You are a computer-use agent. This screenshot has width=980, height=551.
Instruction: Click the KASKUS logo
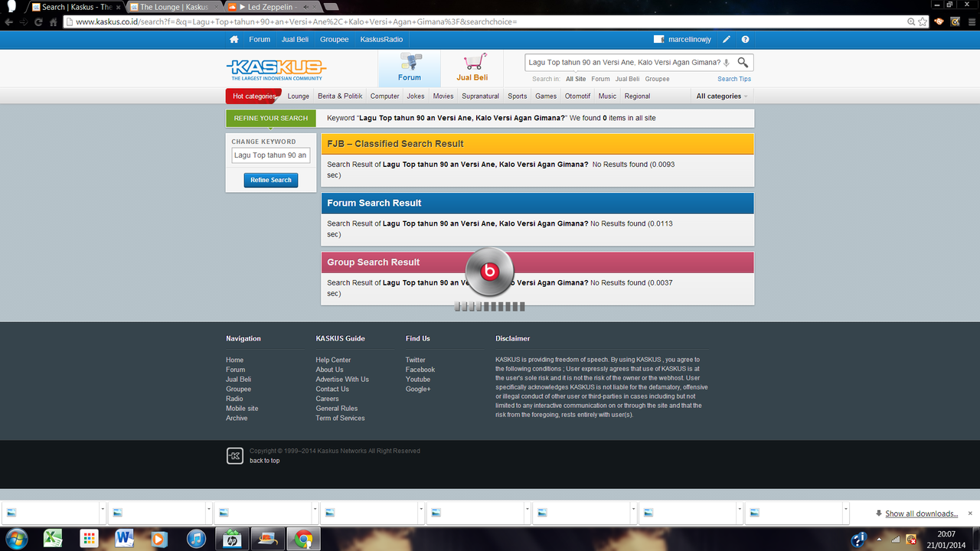click(x=276, y=70)
